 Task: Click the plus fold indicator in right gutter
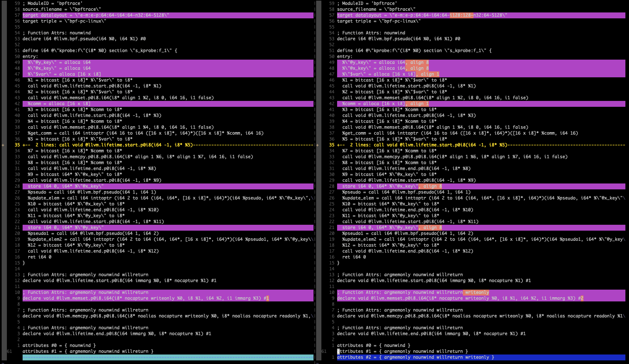point(317,145)
